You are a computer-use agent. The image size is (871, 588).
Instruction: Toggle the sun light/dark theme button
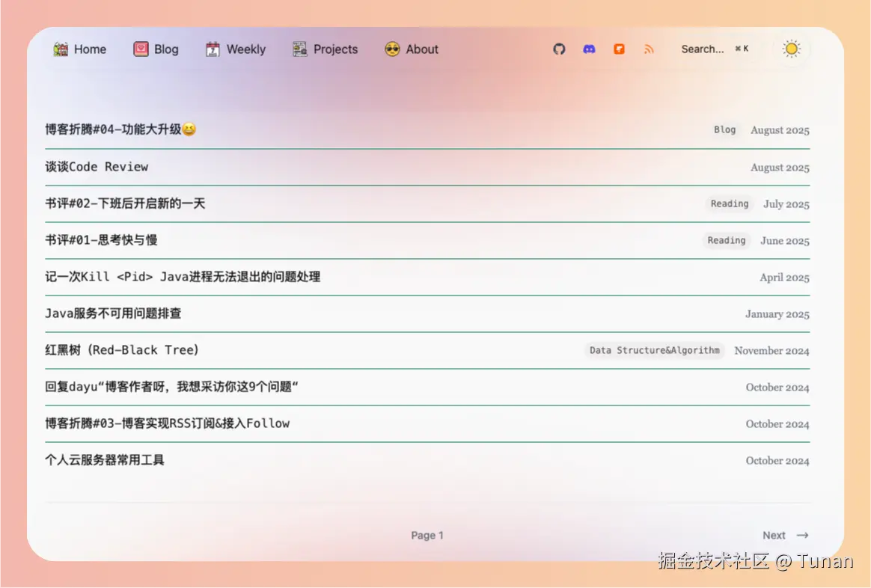coord(791,49)
